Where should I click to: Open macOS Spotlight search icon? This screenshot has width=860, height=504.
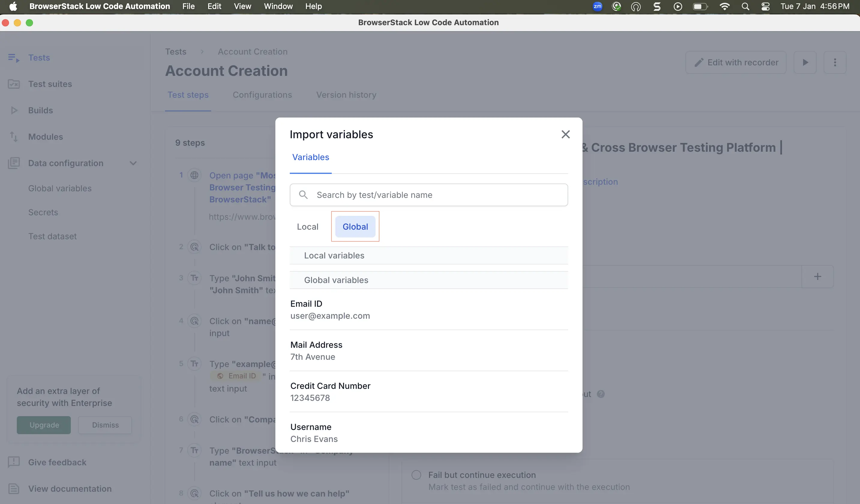pyautogui.click(x=745, y=7)
